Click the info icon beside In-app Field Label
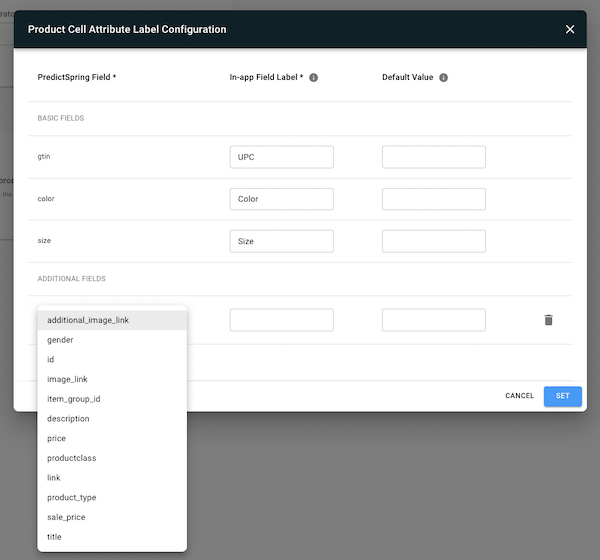The width and height of the screenshot is (600, 560). click(313, 78)
